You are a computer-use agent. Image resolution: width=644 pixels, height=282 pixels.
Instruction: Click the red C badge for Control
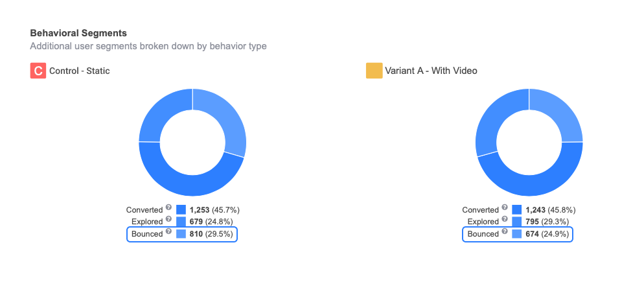(x=38, y=71)
